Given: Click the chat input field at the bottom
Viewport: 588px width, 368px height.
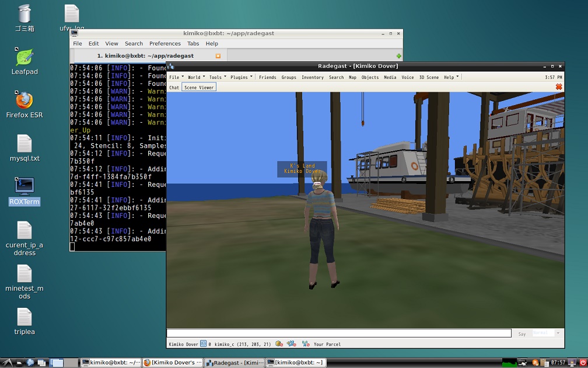Looking at the screenshot, I should tap(338, 333).
